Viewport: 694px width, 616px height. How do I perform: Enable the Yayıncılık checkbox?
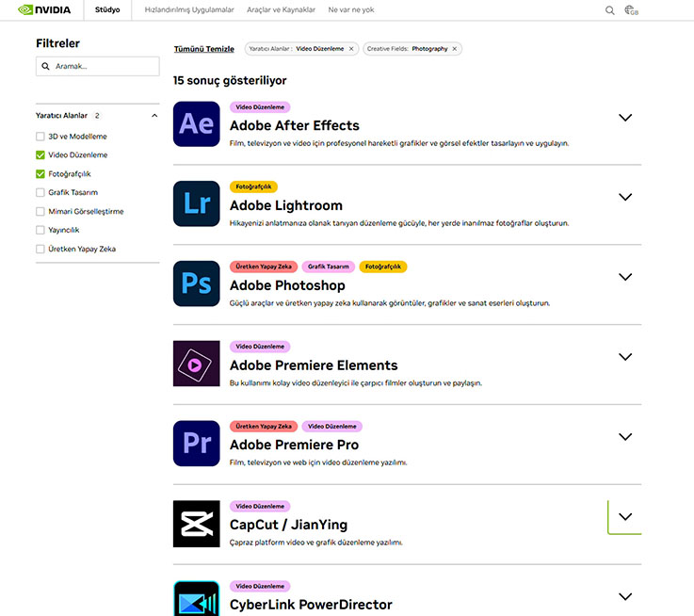(x=40, y=230)
